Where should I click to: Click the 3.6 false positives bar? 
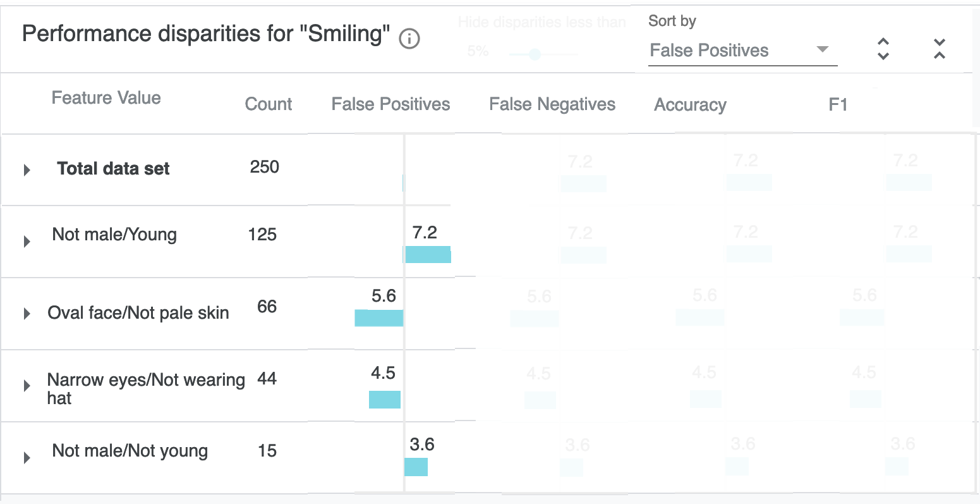(416, 467)
